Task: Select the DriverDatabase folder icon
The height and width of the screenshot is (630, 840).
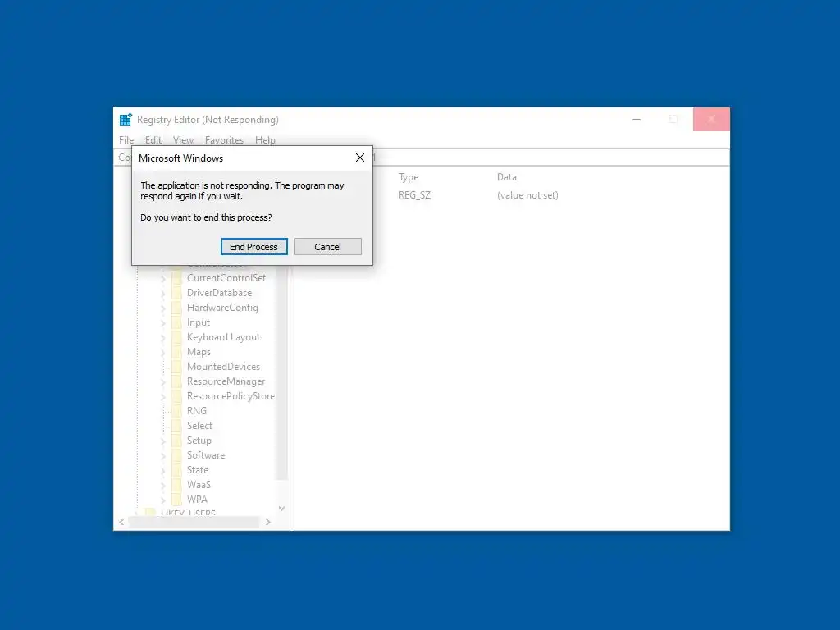Action: [176, 293]
